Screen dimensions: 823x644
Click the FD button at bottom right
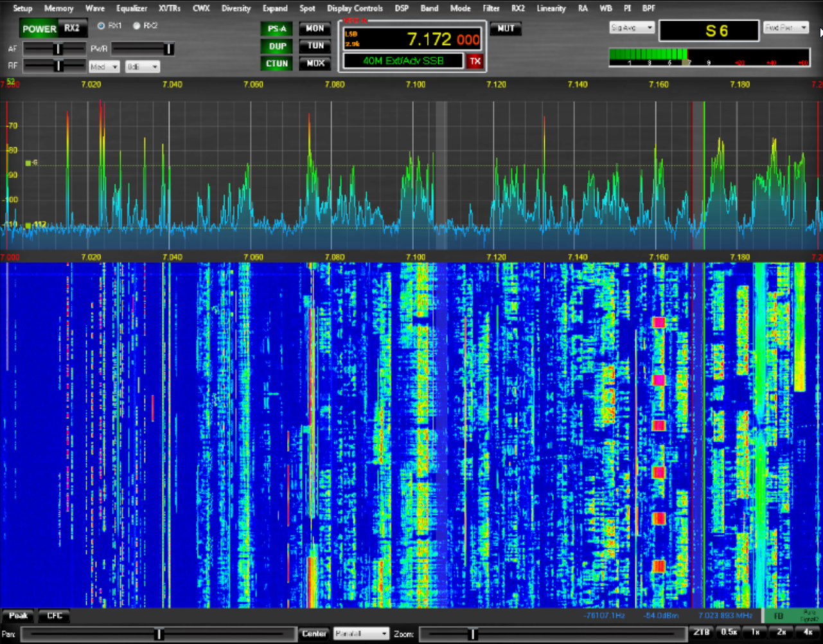(x=778, y=616)
